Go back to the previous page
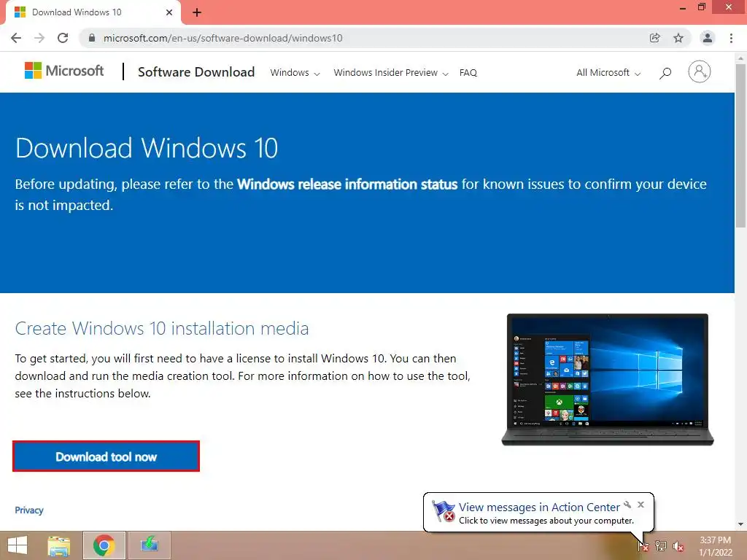 [16, 38]
